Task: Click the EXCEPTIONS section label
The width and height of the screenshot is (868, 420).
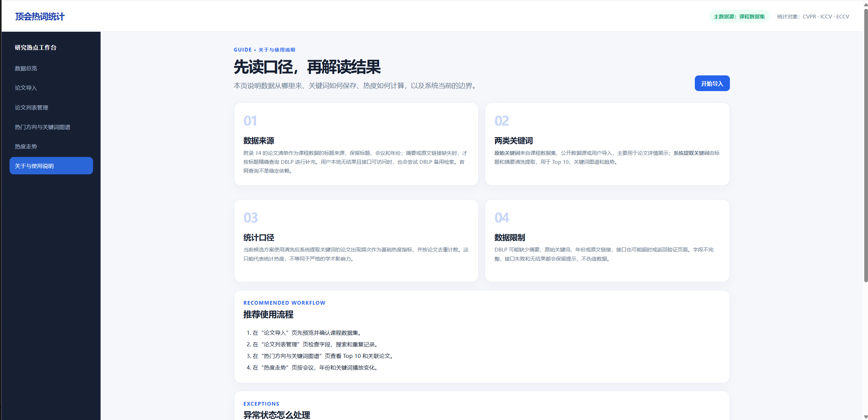Action: pos(261,404)
